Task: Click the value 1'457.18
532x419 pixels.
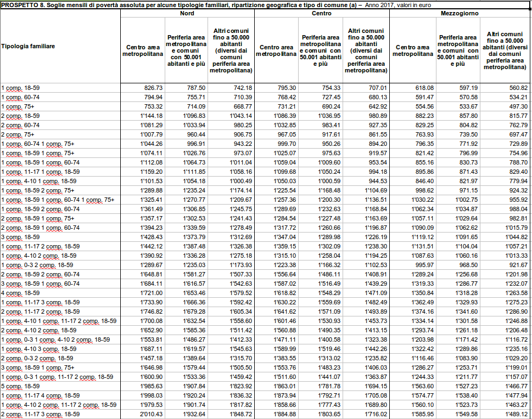Action: click(x=152, y=358)
